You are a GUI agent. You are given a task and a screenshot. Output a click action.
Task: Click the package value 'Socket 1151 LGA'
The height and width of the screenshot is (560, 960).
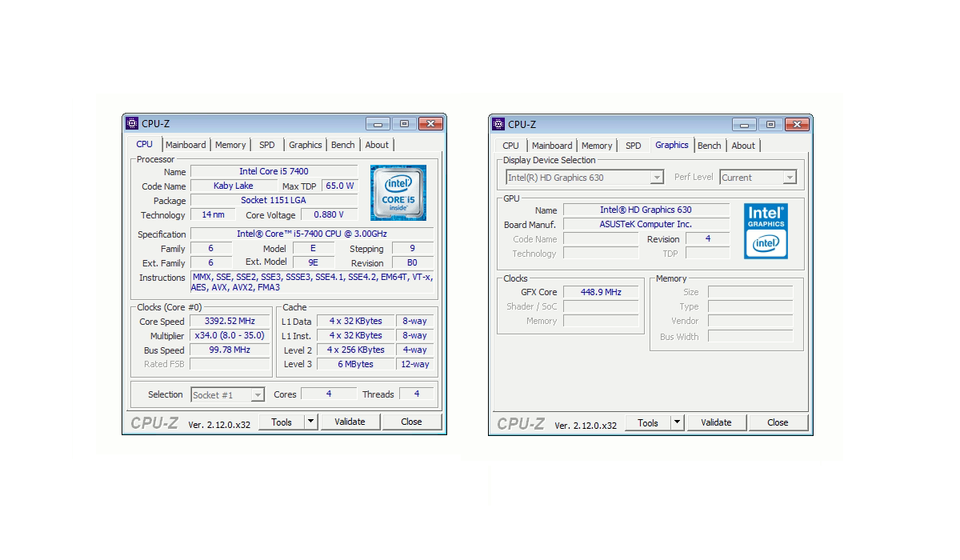click(274, 200)
